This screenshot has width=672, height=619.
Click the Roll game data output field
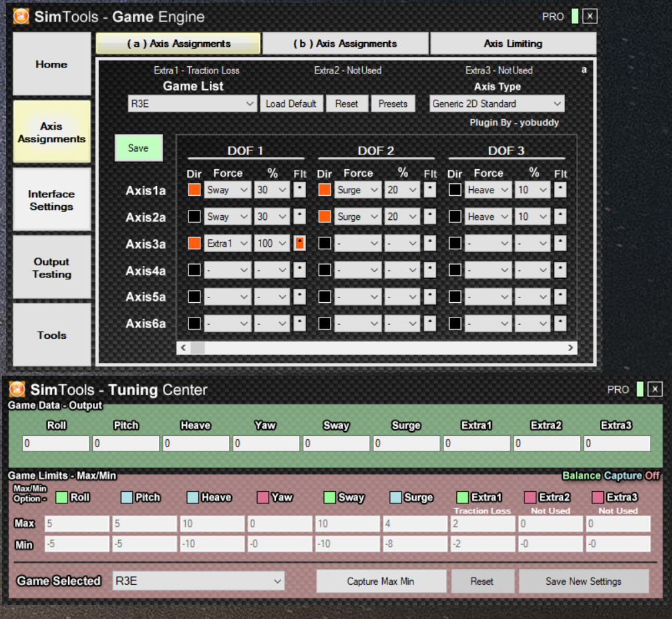(55, 443)
